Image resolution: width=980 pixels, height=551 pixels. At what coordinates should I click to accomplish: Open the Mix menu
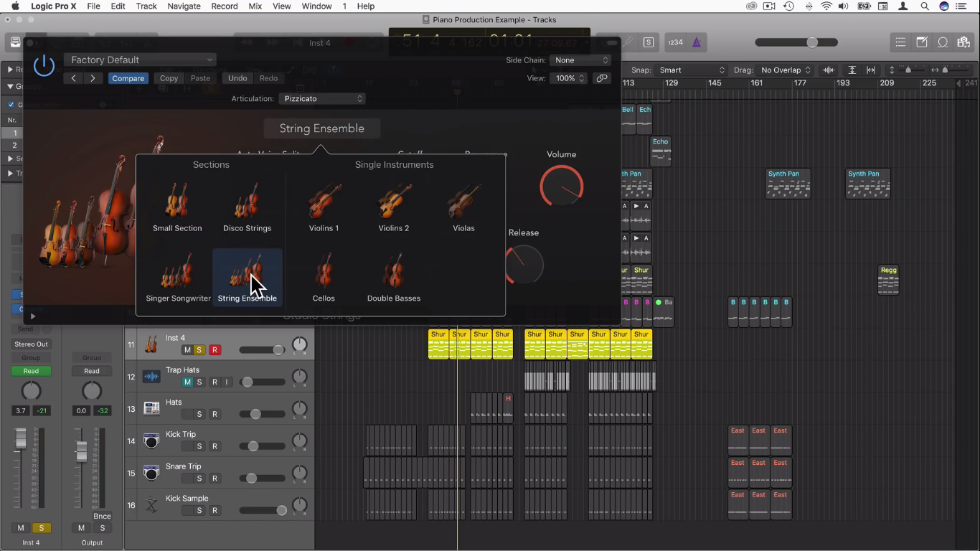pos(255,6)
